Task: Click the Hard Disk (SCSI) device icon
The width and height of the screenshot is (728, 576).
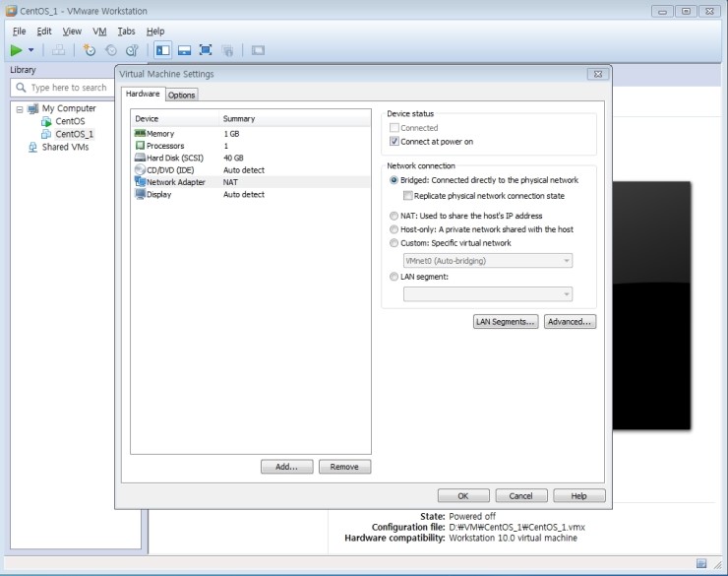Action: point(140,158)
